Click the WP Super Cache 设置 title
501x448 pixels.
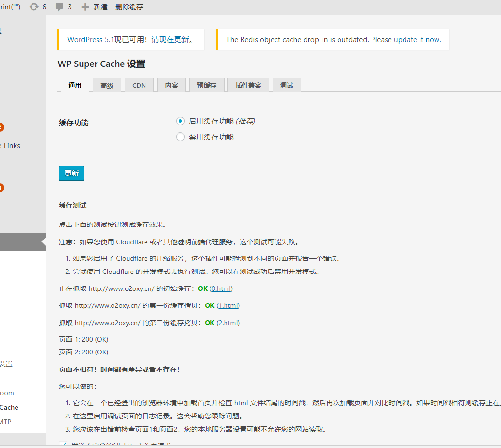[101, 64]
